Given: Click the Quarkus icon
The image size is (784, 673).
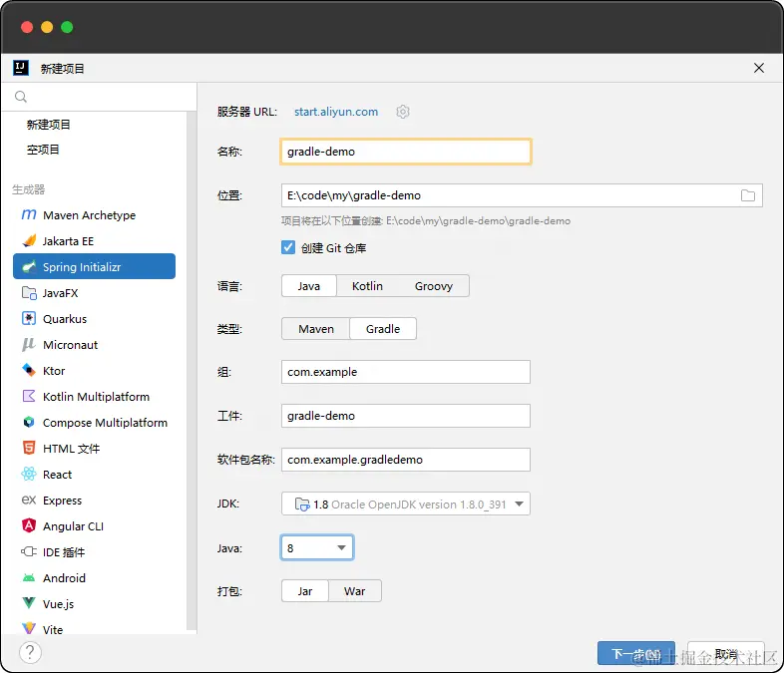Looking at the screenshot, I should pos(29,318).
